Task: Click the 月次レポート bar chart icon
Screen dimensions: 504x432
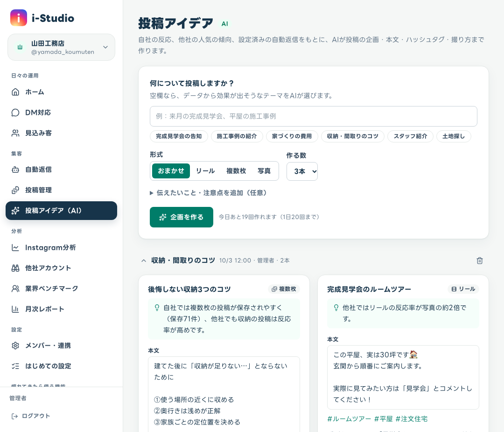Action: pos(15,309)
